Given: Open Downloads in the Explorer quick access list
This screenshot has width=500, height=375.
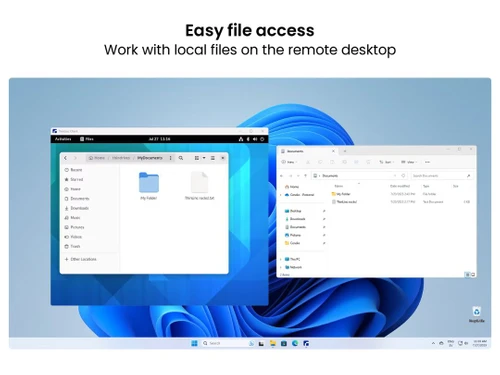Looking at the screenshot, I should [x=295, y=219].
